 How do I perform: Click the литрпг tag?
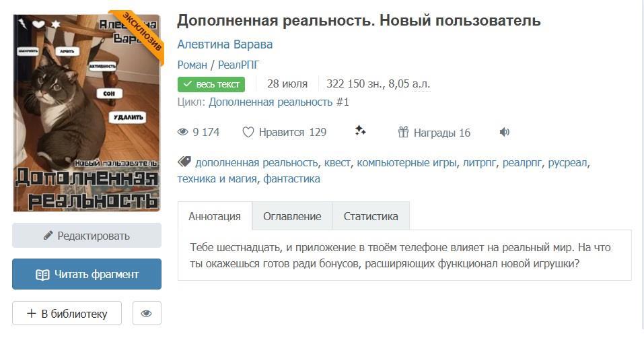click(479, 162)
